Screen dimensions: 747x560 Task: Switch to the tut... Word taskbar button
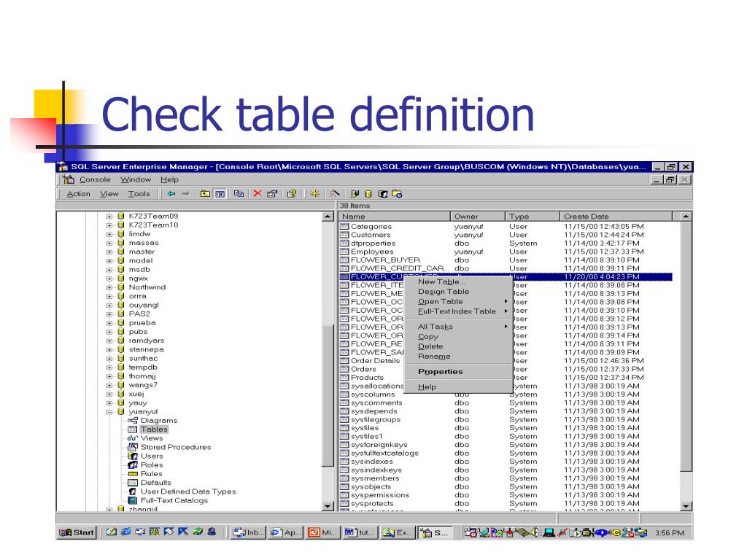pos(360,532)
